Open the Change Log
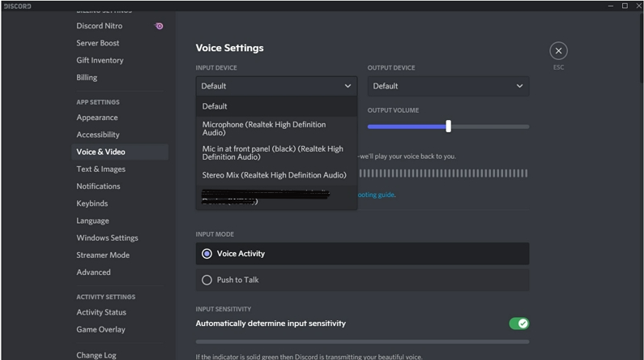The image size is (644, 360). pos(96,355)
